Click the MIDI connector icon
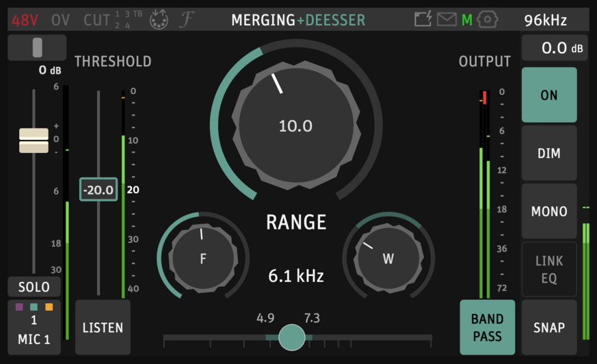The height and width of the screenshot is (364, 597). (159, 19)
